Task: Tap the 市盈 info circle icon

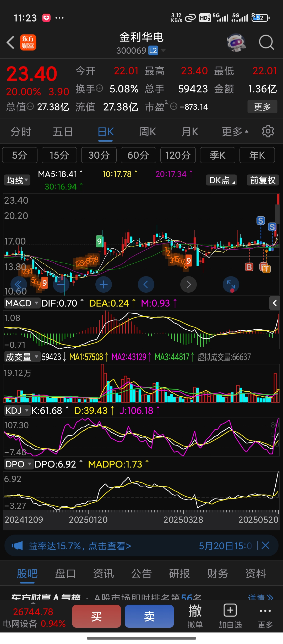Action: 174,106
